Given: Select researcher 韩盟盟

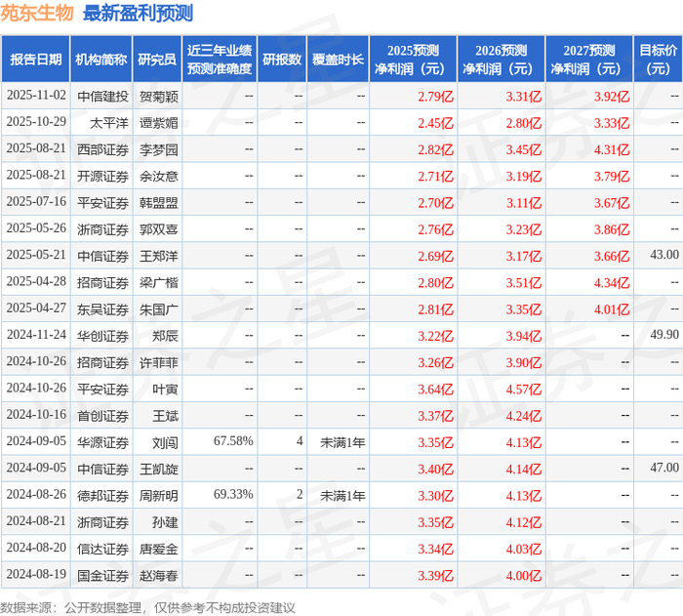Looking at the screenshot, I should pos(158,203).
